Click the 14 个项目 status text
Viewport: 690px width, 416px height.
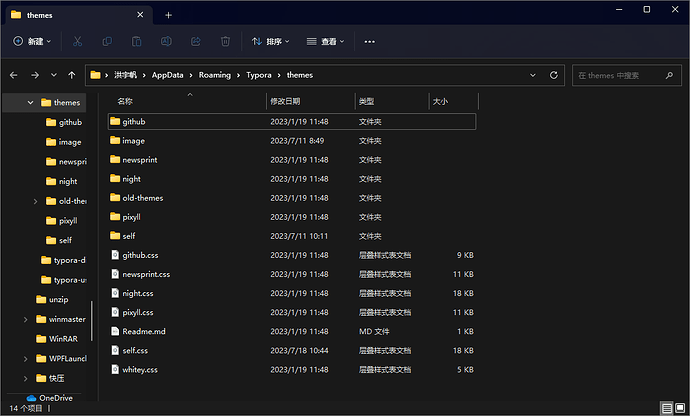pyautogui.click(x=26, y=409)
